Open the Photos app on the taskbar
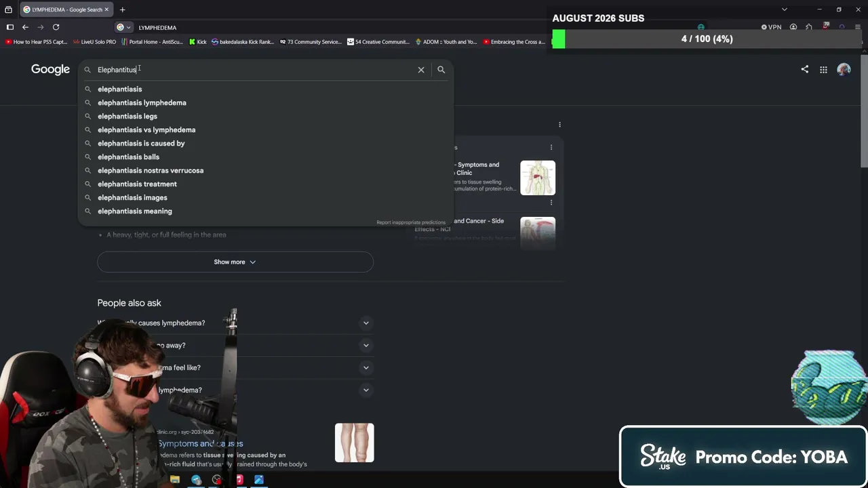Image resolution: width=868 pixels, height=488 pixels. coord(259,480)
